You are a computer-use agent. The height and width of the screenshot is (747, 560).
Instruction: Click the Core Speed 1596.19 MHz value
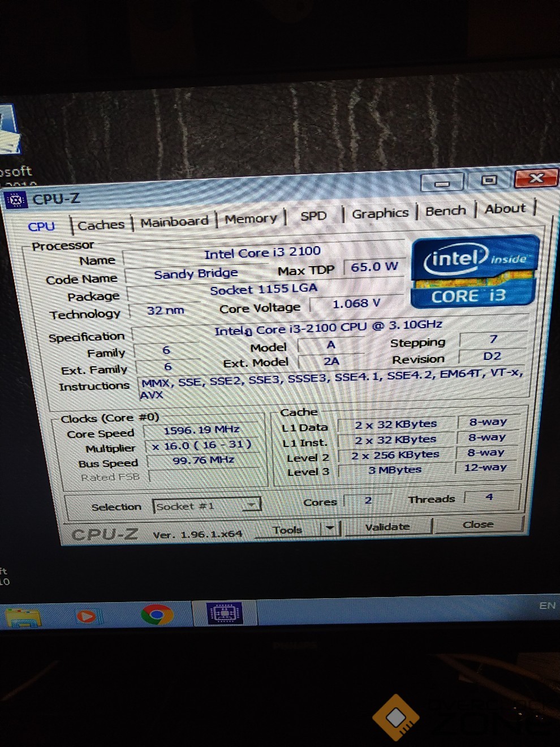[202, 430]
